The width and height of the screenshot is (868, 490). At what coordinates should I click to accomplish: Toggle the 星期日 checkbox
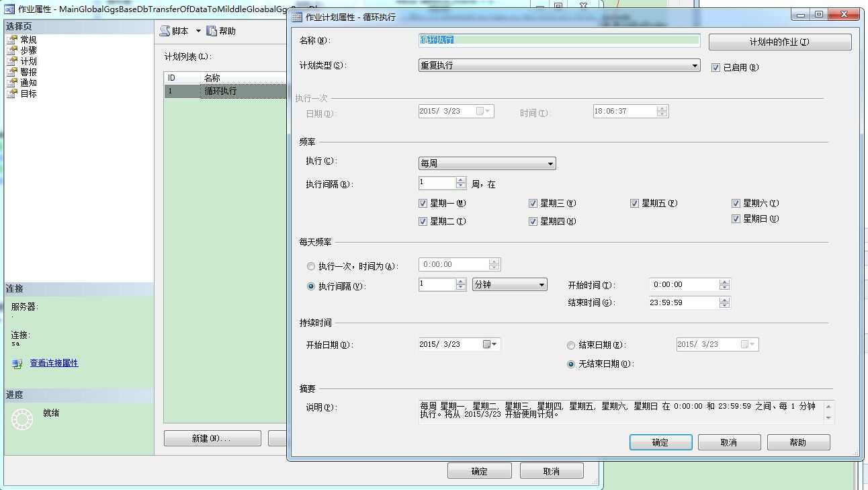(736, 218)
